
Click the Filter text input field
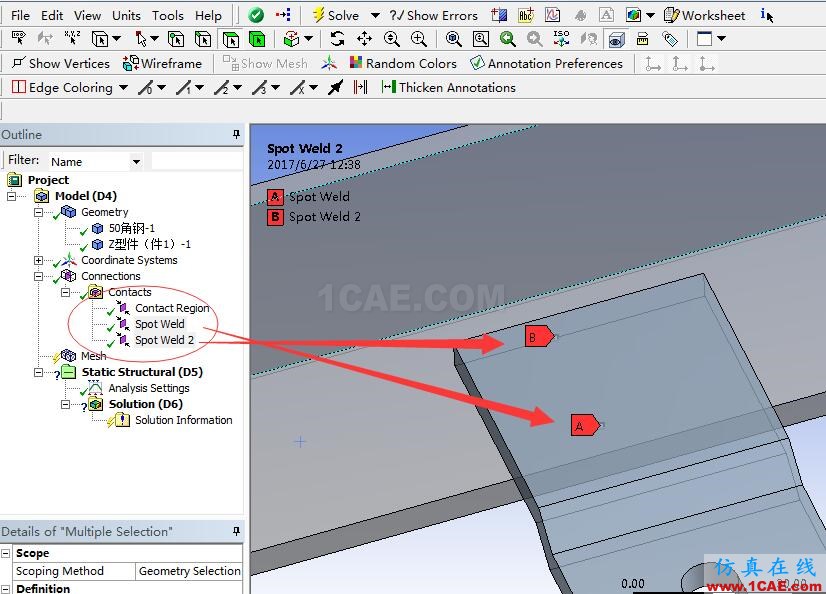pos(196,161)
